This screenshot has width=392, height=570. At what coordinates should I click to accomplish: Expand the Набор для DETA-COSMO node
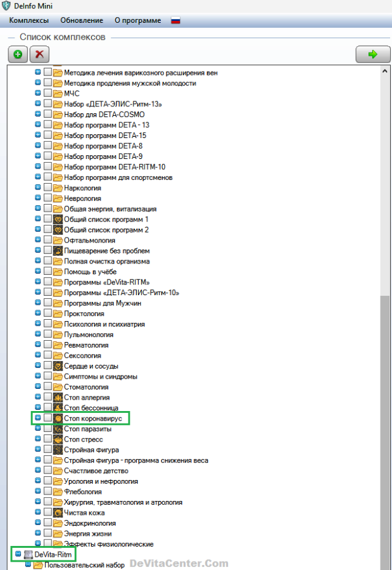point(38,114)
